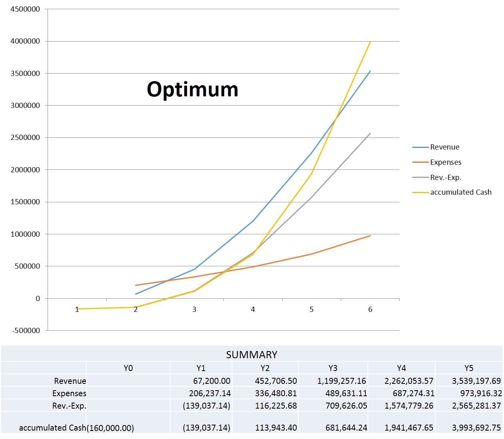Select the SUMMARY table header
This screenshot has width=504, height=439.
tap(251, 354)
